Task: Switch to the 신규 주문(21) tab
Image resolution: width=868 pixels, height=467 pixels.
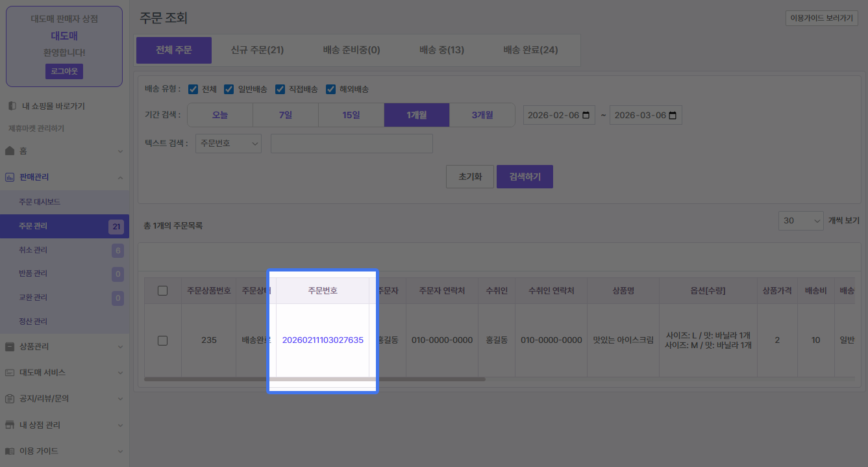Action: (x=257, y=50)
